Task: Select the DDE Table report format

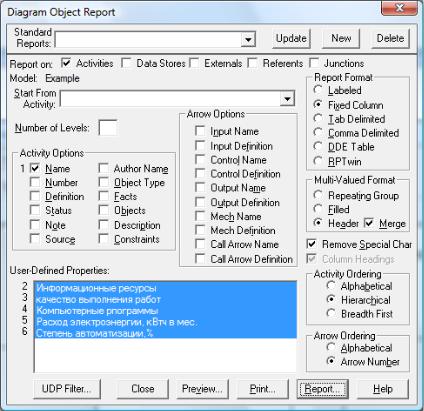Action: (x=318, y=146)
